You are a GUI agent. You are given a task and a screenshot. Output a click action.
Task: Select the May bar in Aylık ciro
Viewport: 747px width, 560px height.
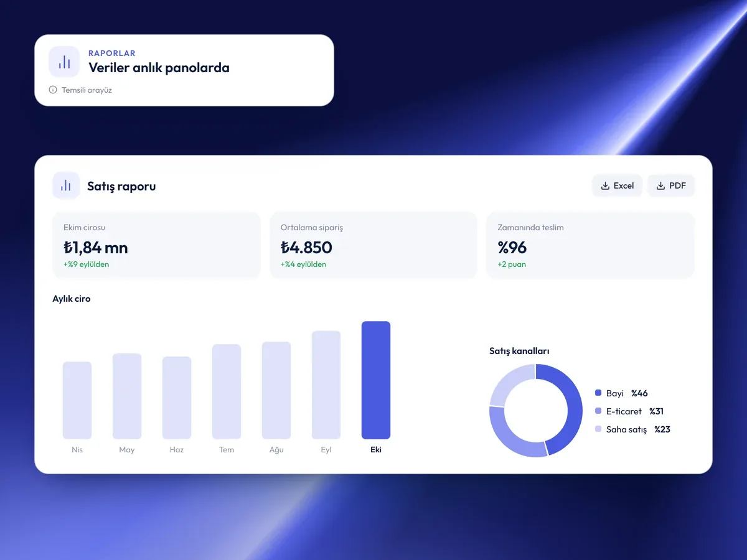click(127, 396)
